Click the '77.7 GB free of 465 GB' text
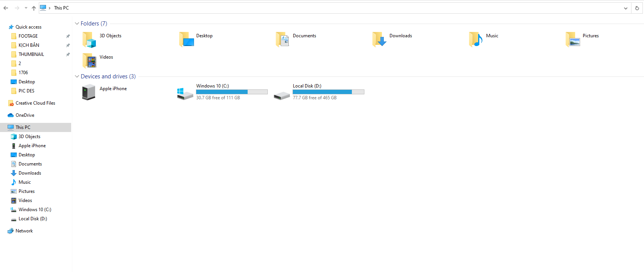The width and height of the screenshot is (644, 272). click(315, 98)
